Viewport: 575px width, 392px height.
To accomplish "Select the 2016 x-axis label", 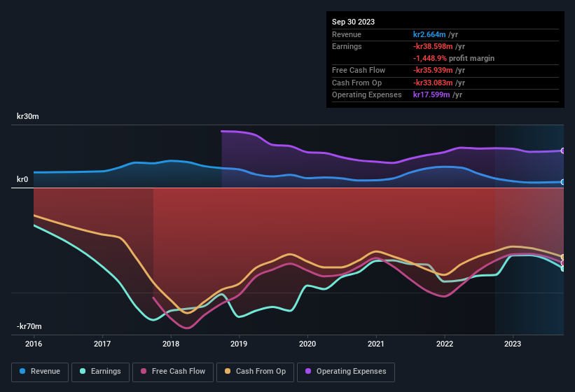I will pyautogui.click(x=34, y=344).
